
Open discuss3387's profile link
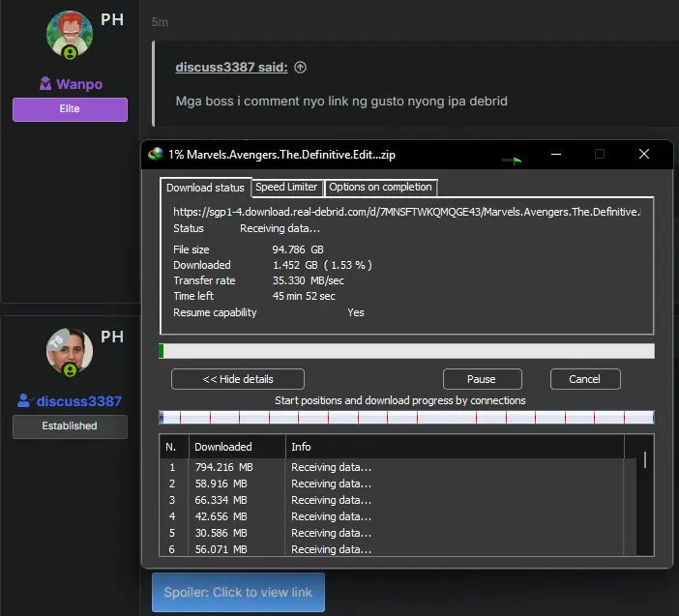click(78, 401)
